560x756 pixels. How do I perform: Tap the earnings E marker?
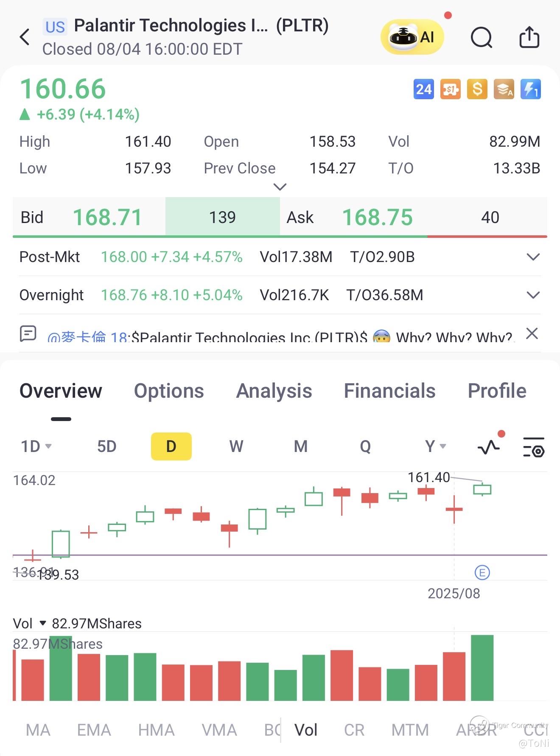pos(482,573)
